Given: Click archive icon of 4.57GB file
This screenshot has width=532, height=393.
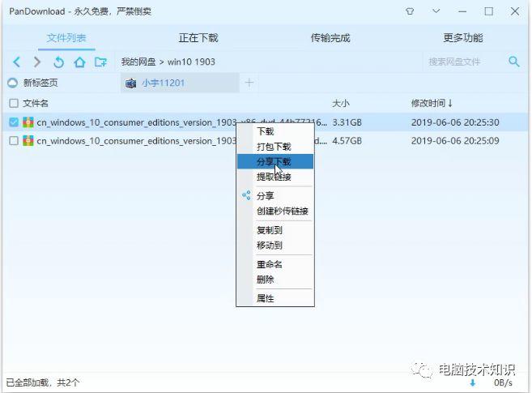Looking at the screenshot, I should click(x=28, y=140).
